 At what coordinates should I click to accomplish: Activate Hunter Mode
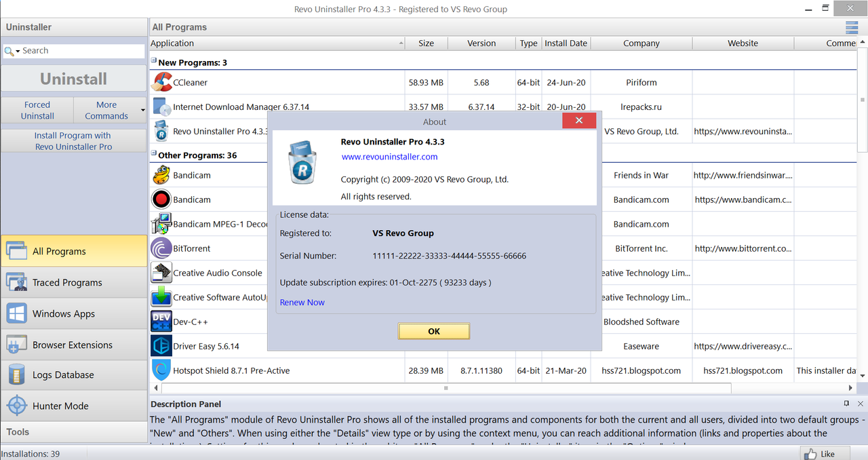click(74, 406)
